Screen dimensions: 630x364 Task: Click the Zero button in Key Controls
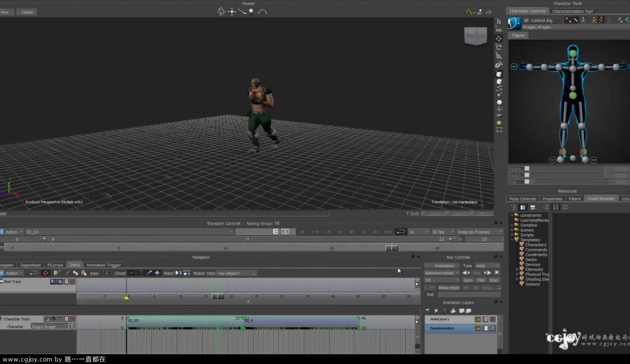(x=468, y=280)
